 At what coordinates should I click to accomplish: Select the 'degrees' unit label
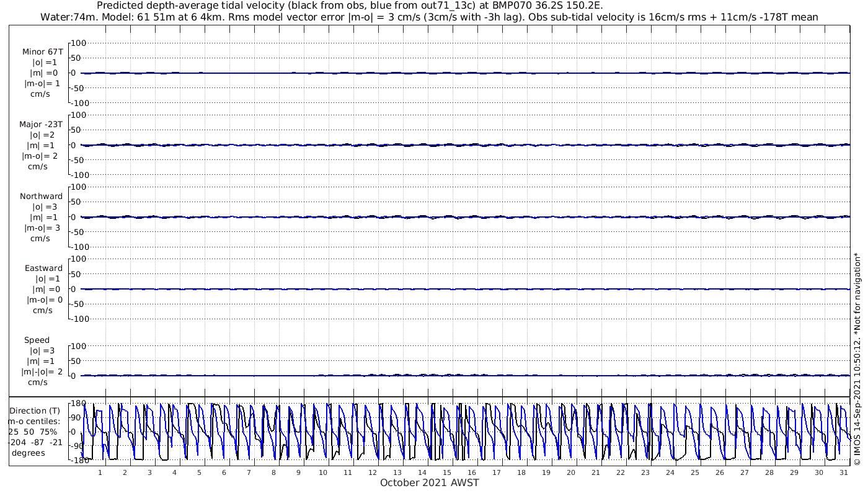tap(29, 453)
